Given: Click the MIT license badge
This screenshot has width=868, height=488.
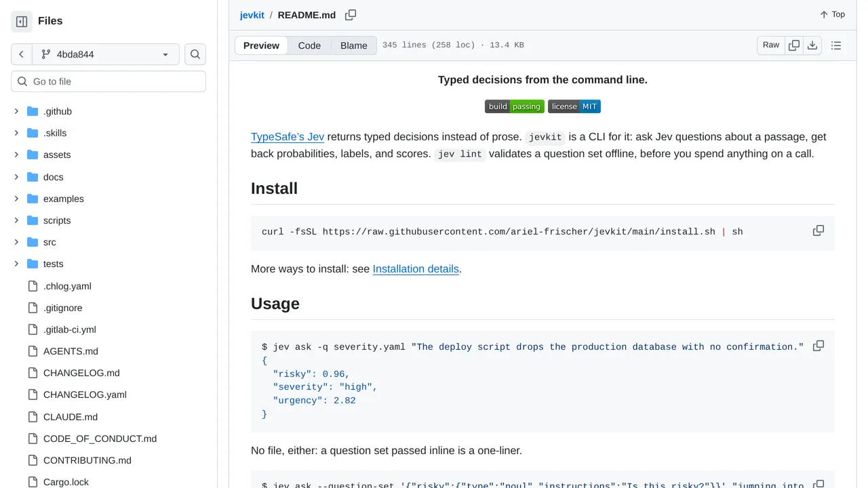Looking at the screenshot, I should (x=574, y=106).
